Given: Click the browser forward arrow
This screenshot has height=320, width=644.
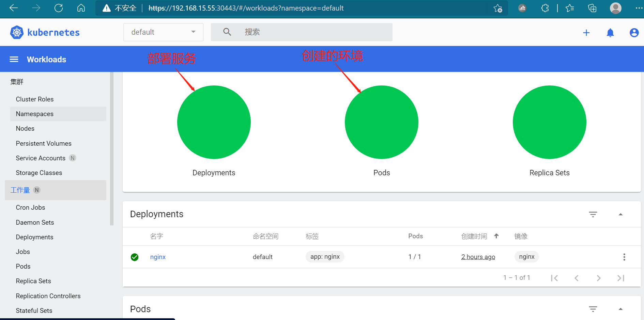Looking at the screenshot, I should click(x=36, y=8).
